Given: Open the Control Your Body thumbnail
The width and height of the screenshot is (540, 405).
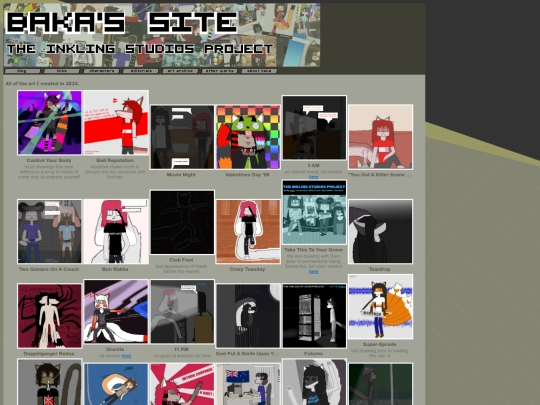Looking at the screenshot, I should pyautogui.click(x=50, y=123).
